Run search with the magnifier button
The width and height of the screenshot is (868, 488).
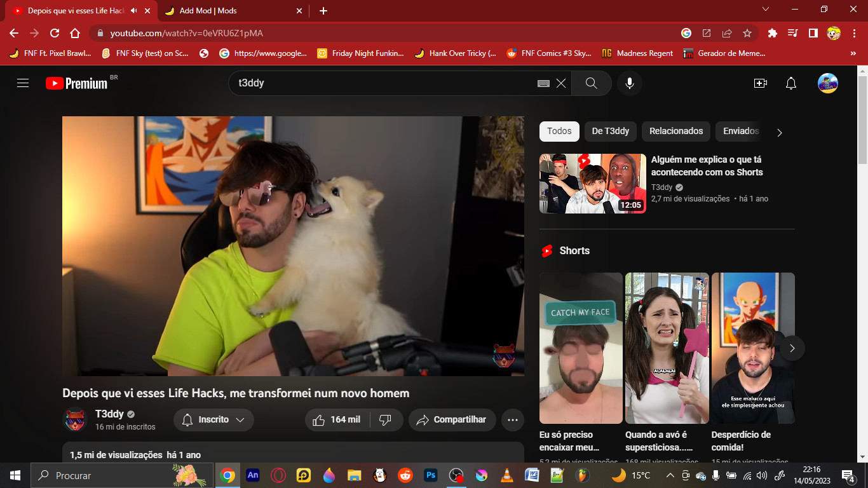pyautogui.click(x=592, y=83)
